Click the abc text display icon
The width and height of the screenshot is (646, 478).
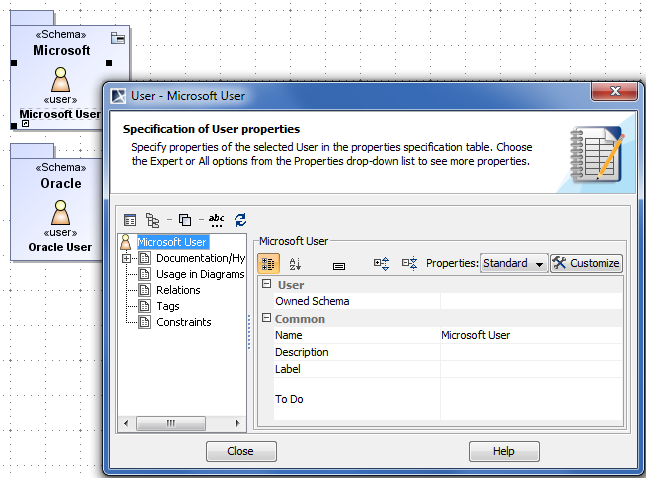216,220
